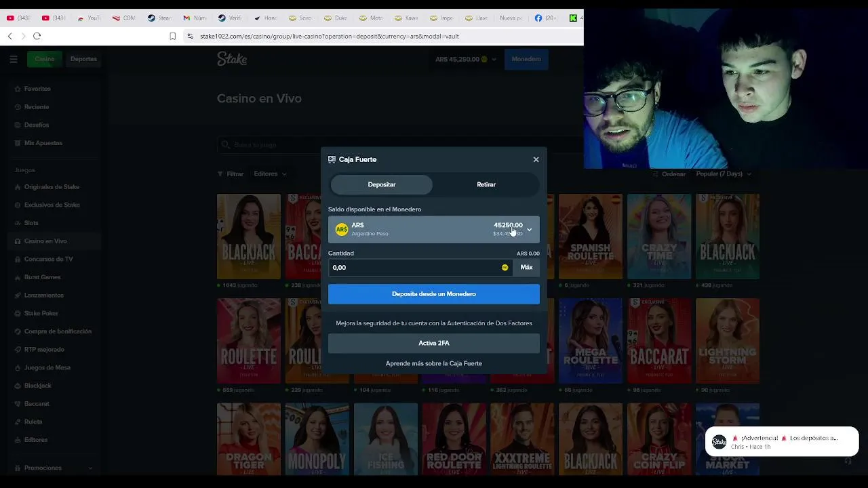
Task: Click the Máx button
Action: click(x=526, y=267)
